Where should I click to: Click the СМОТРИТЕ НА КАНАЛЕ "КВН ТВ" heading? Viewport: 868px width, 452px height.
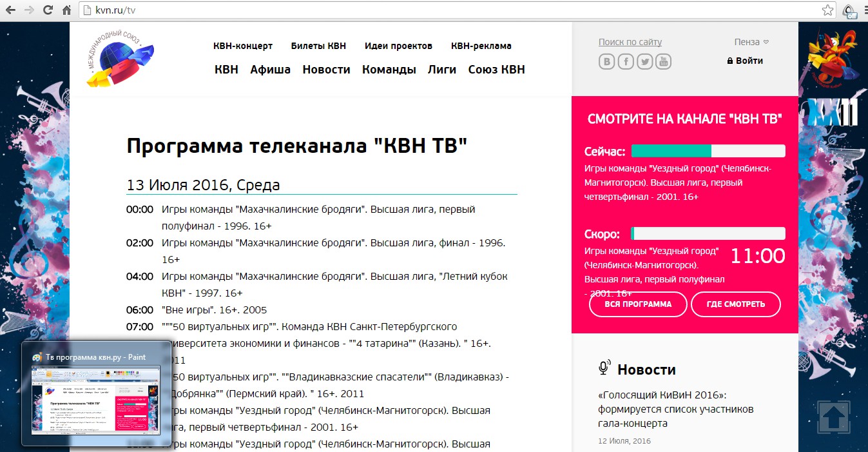point(685,119)
